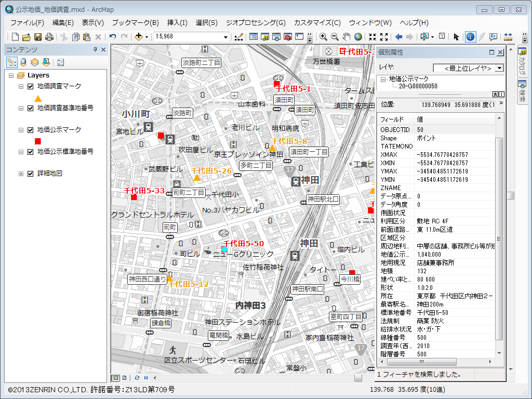Select the Measure ruler tool
The image size is (532, 399).
coord(508,37)
